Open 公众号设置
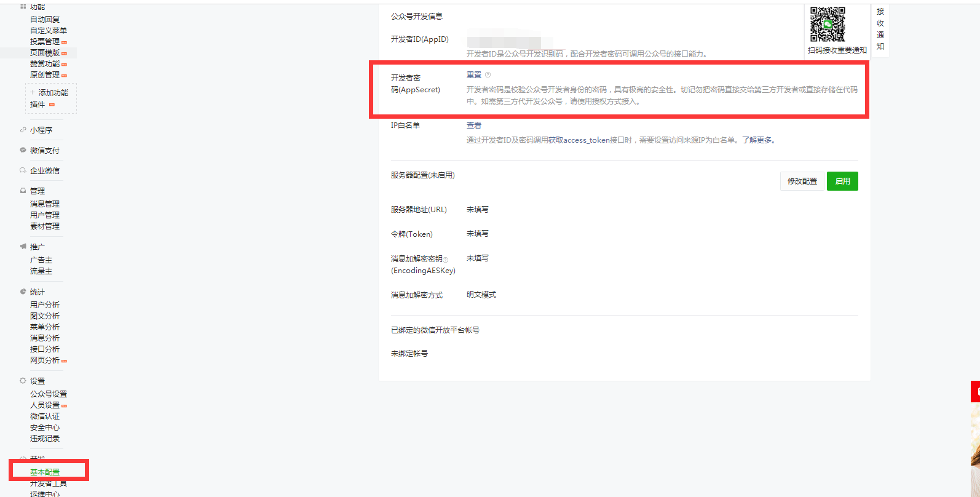The width and height of the screenshot is (980, 497). pyautogui.click(x=49, y=394)
